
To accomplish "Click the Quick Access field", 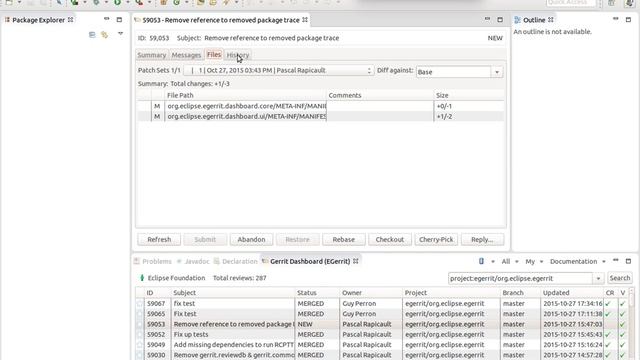I will coord(571,3).
